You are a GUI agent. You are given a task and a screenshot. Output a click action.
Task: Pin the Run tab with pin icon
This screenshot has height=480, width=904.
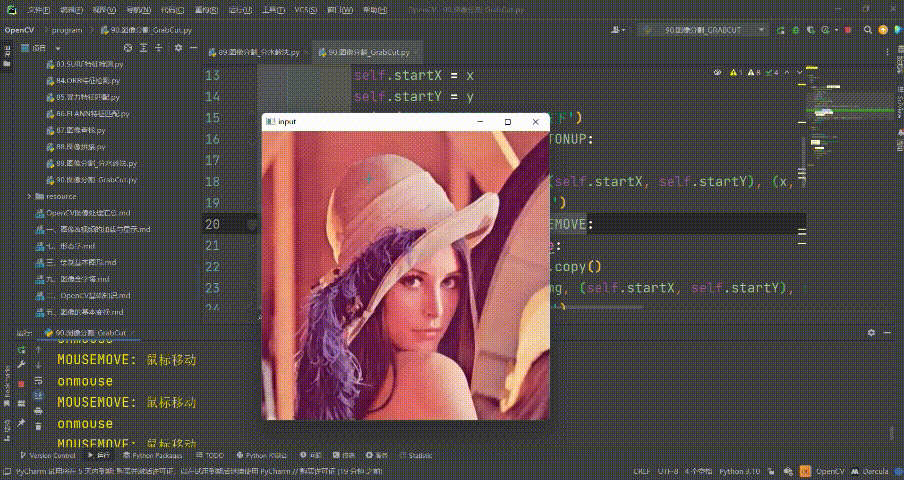(x=21, y=423)
